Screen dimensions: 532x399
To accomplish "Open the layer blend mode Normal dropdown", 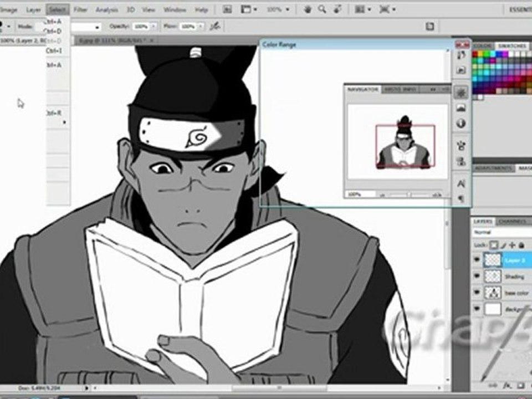I will coord(502,232).
